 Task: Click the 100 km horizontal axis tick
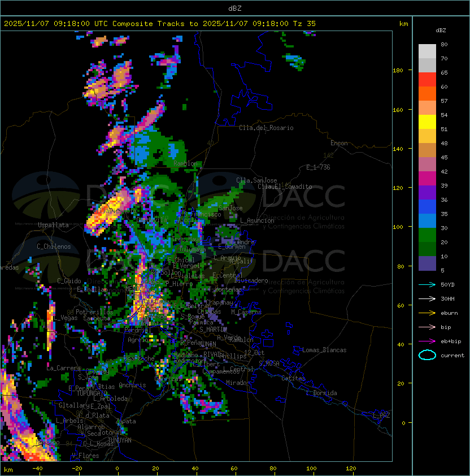(311, 469)
